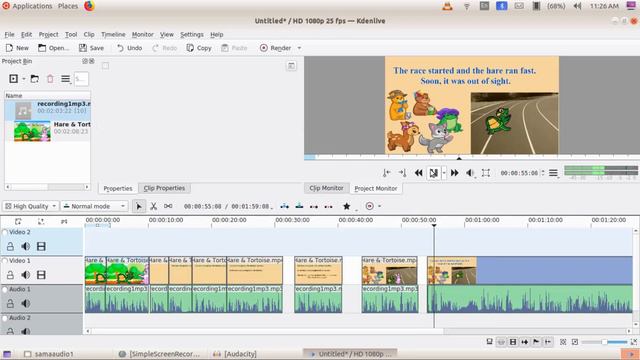This screenshot has height=360, width=640.
Task: Toggle video thumbnails button in status bar
Action: point(513,342)
